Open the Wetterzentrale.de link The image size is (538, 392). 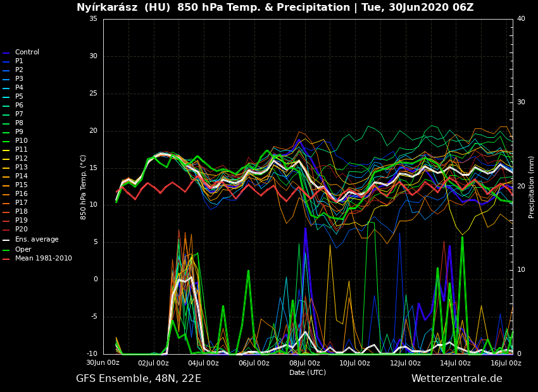pyautogui.click(x=456, y=379)
